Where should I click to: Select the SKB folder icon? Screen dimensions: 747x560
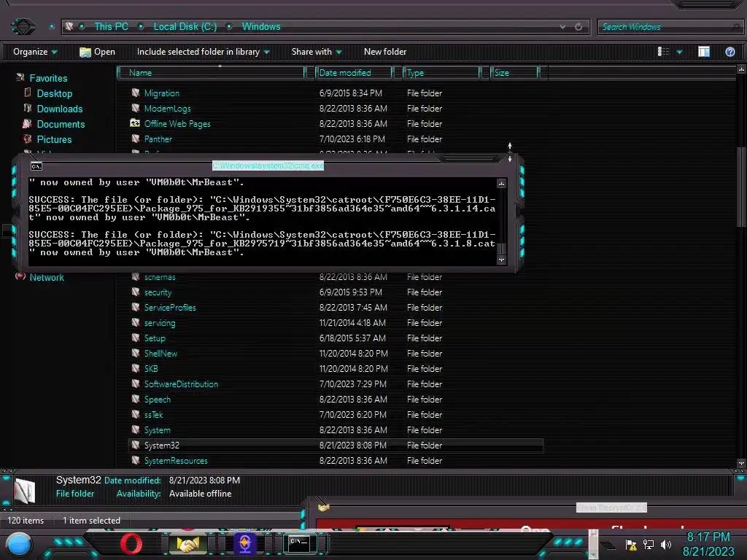tap(136, 368)
